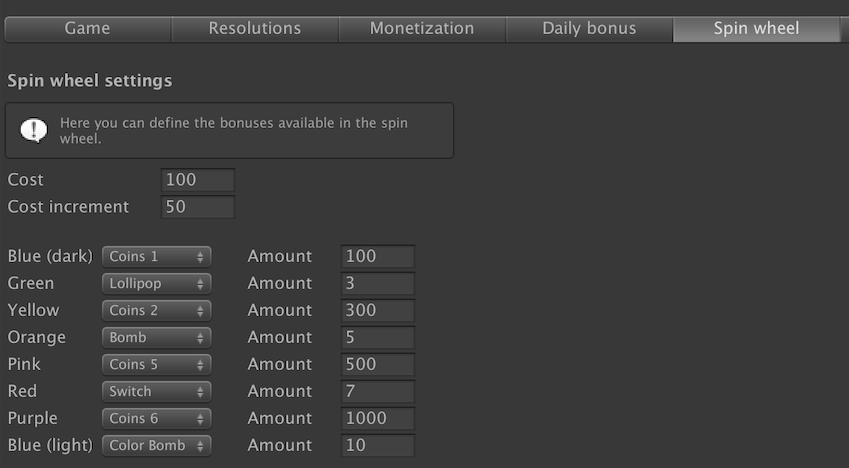Switch to the Game tab
This screenshot has height=468, width=849.
pos(87,28)
